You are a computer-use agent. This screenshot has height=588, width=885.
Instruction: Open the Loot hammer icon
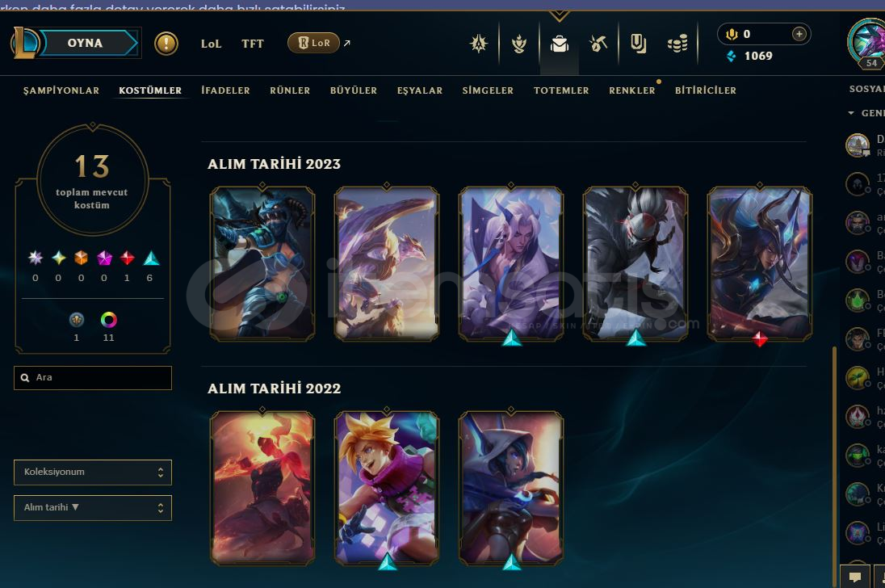(x=598, y=44)
